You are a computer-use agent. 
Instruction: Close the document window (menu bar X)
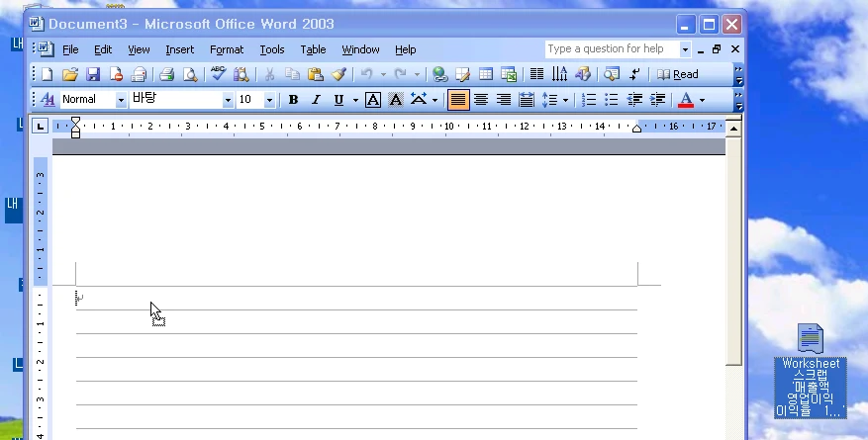coord(735,49)
